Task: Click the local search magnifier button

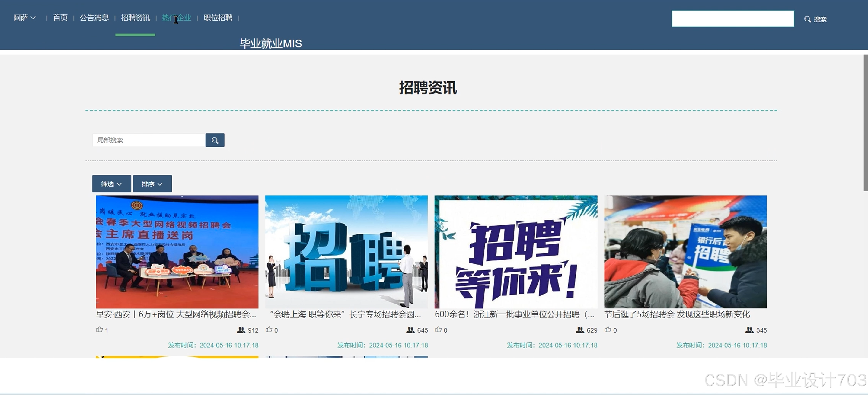Action: pyautogui.click(x=215, y=140)
